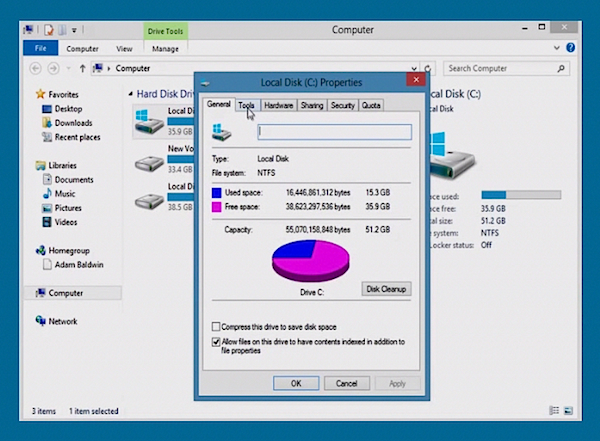The width and height of the screenshot is (600, 441).
Task: Open the Pictures library
Action: click(68, 208)
